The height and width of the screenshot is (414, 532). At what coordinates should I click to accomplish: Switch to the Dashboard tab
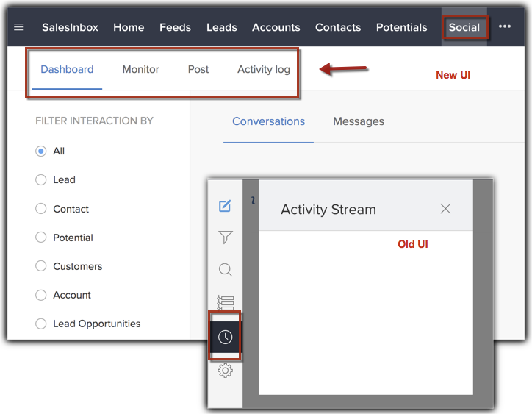[67, 69]
